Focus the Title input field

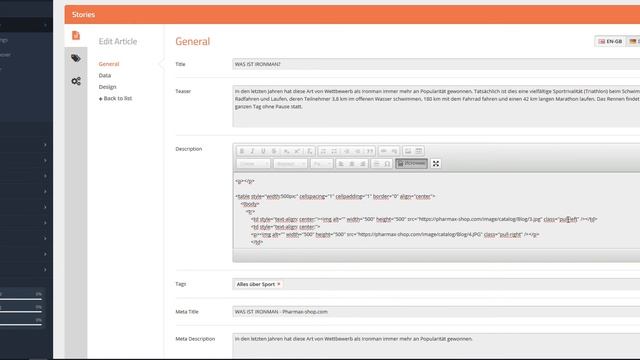click(x=436, y=64)
